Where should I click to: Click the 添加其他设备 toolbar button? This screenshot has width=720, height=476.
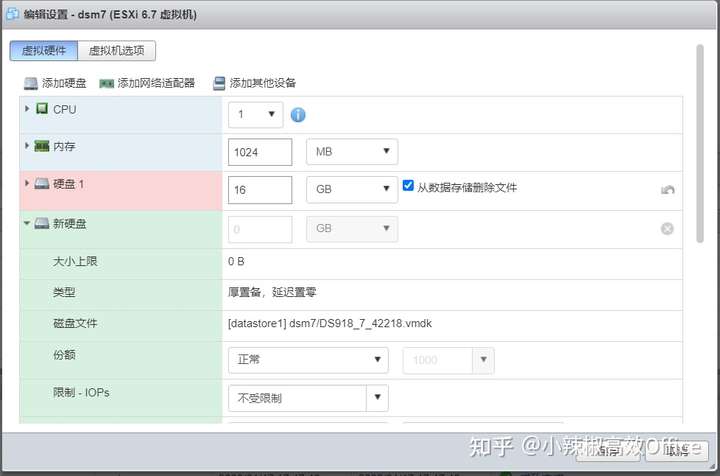tap(255, 83)
